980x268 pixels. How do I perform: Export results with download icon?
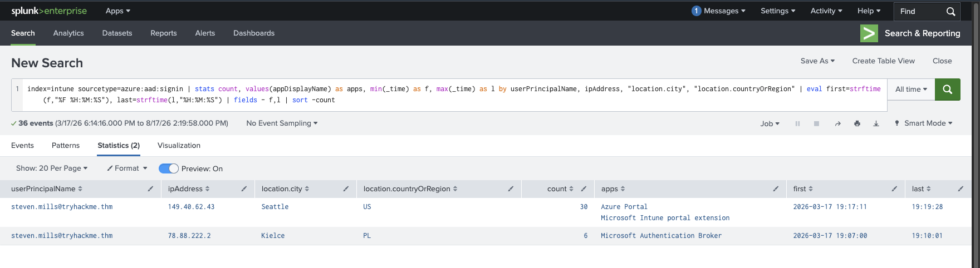coord(876,123)
